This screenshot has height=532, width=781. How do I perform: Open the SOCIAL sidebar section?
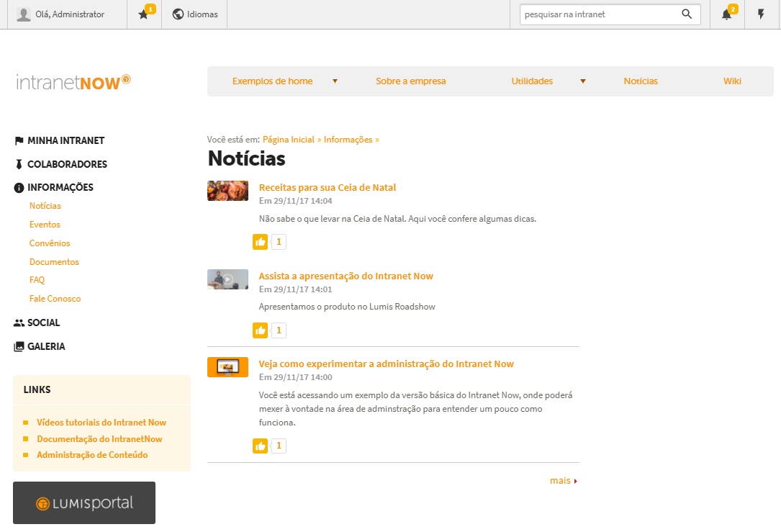click(x=43, y=323)
